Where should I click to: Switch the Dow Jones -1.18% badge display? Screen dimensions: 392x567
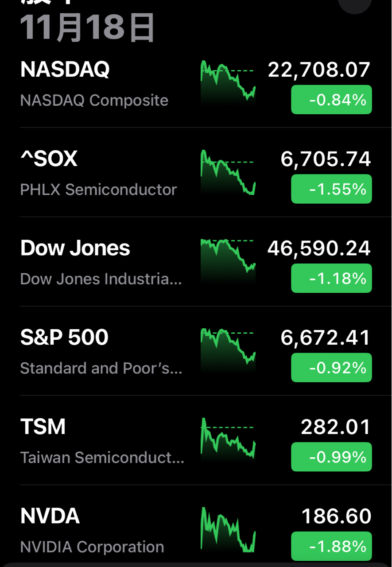(331, 279)
